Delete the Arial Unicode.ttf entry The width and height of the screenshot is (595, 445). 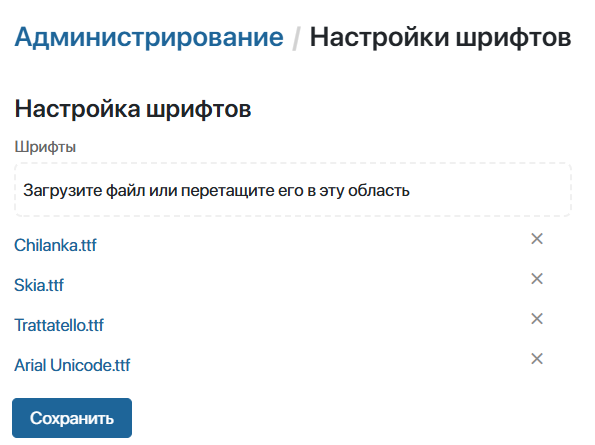(x=537, y=359)
